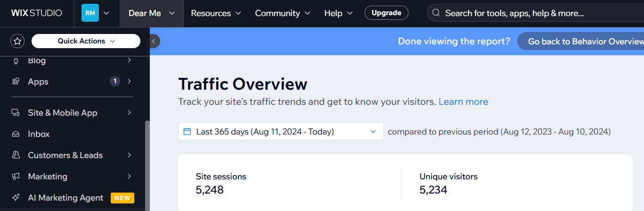Click the Learn more link
Image resolution: width=644 pixels, height=211 pixels.
(x=463, y=102)
